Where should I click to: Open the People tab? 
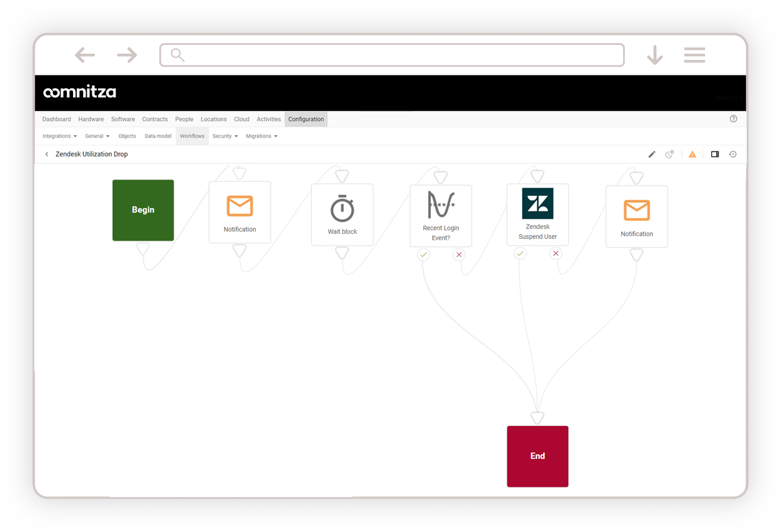184,119
